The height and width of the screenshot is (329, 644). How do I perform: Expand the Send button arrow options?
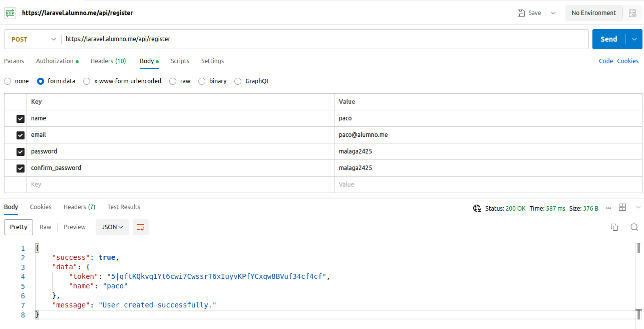point(634,39)
